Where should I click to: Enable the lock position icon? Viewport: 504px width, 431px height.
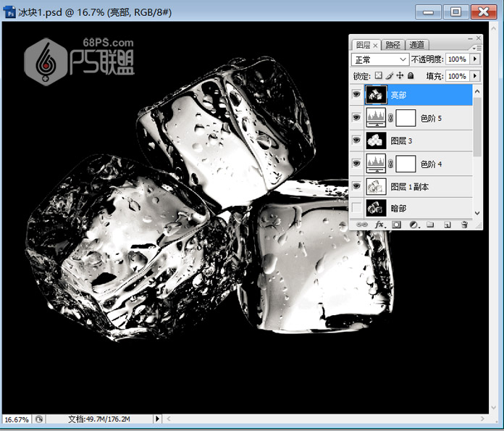[x=400, y=75]
